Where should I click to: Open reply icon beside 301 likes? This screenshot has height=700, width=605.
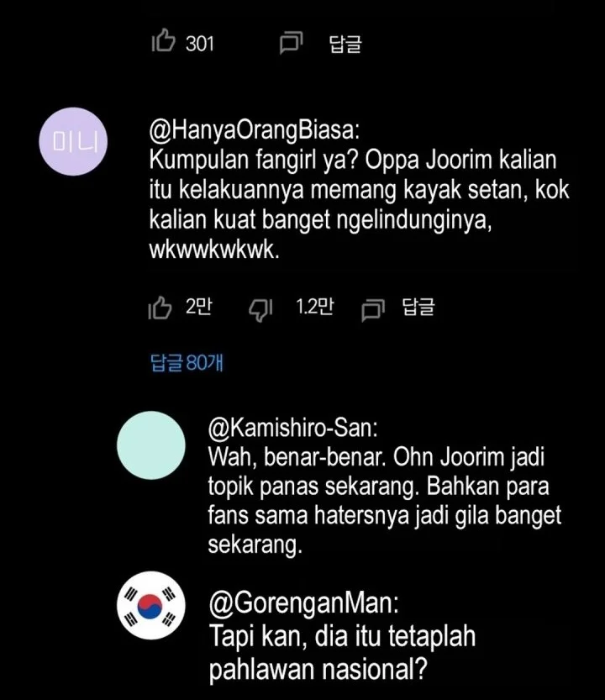click(291, 43)
